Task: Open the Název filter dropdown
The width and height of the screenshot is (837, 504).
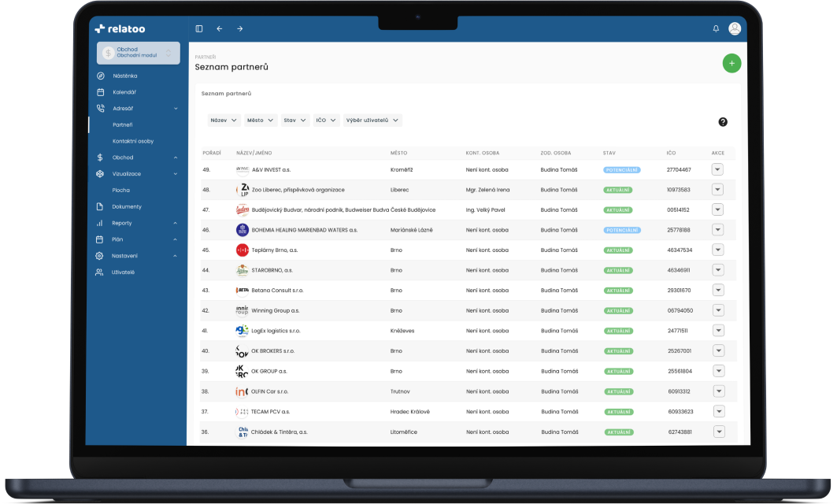Action: (224, 120)
